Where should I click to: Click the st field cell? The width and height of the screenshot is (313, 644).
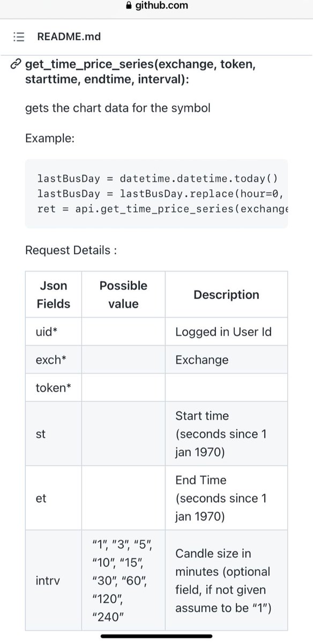[x=53, y=434]
